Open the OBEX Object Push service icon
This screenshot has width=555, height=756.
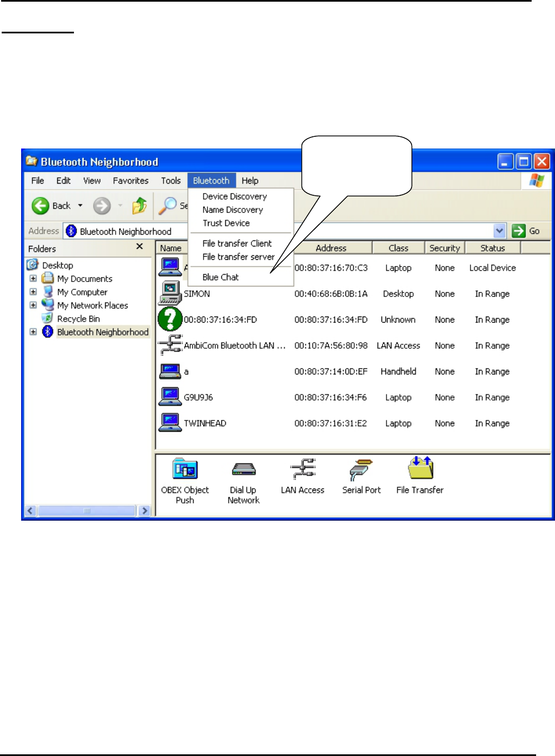185,469
